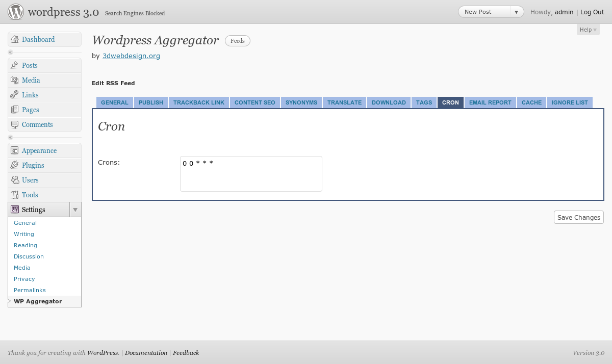The image size is (612, 364).
Task: Open the New Post dropdown arrow
Action: [x=516, y=12]
